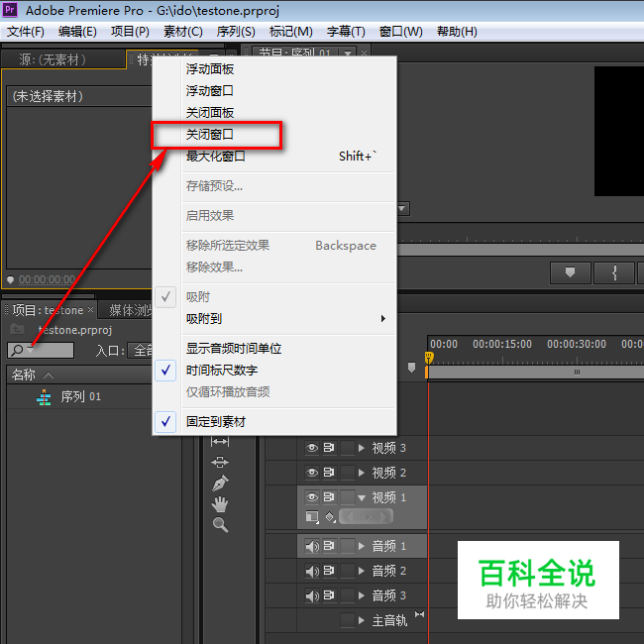Viewport: 644px width, 644px height.
Task: Click the 序列 01 sequence icon in project panel
Action: tap(44, 397)
